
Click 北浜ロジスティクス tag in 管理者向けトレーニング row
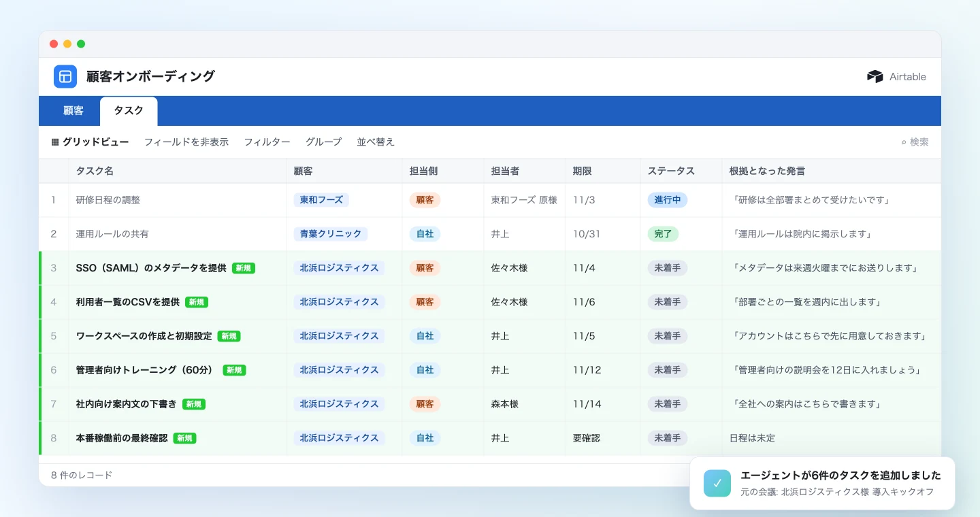tap(339, 370)
